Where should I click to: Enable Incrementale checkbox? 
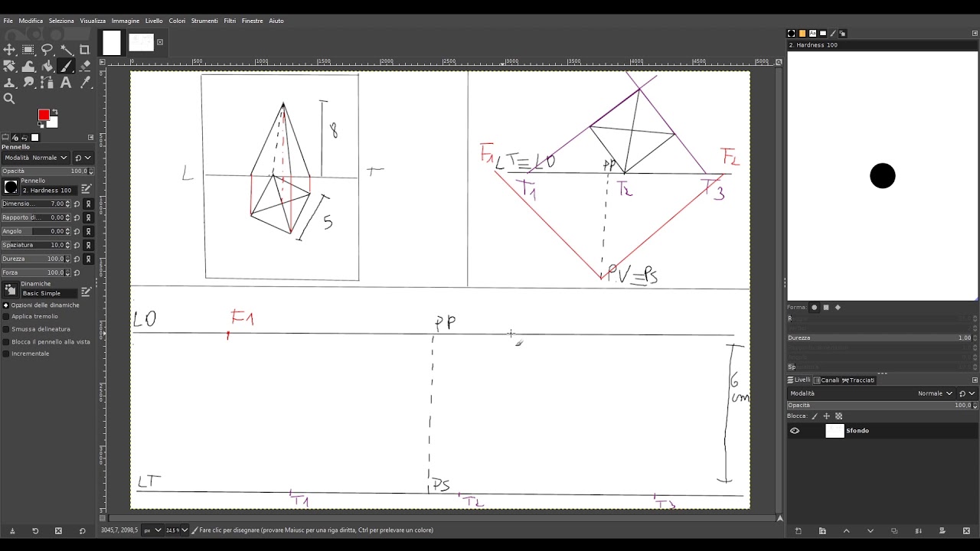(x=6, y=354)
